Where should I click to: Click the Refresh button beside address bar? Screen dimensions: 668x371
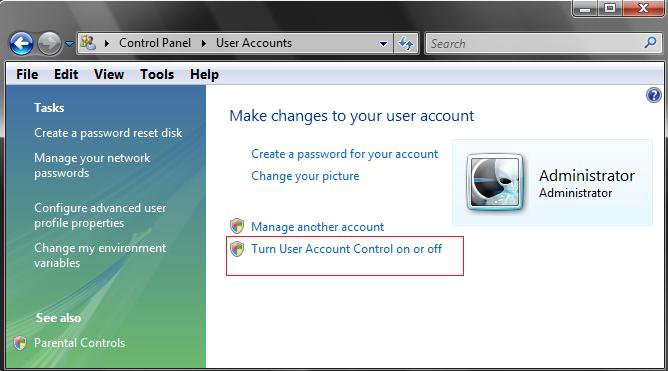(406, 43)
